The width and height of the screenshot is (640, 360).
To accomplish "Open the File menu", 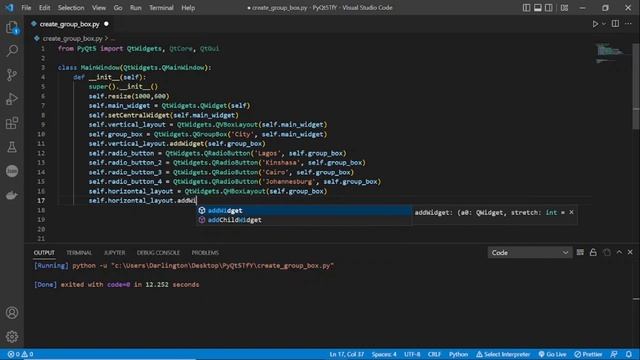I will (26, 8).
